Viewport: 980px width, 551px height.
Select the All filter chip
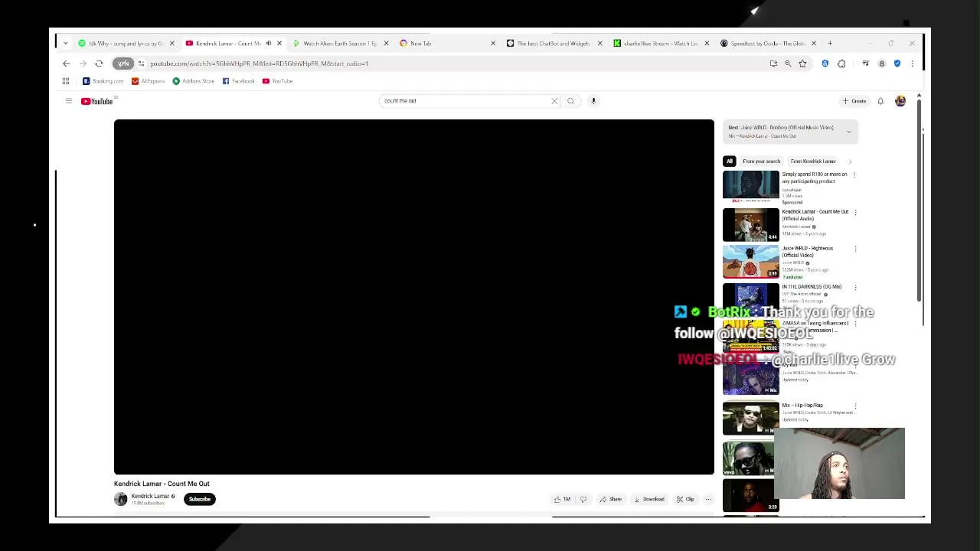(730, 161)
